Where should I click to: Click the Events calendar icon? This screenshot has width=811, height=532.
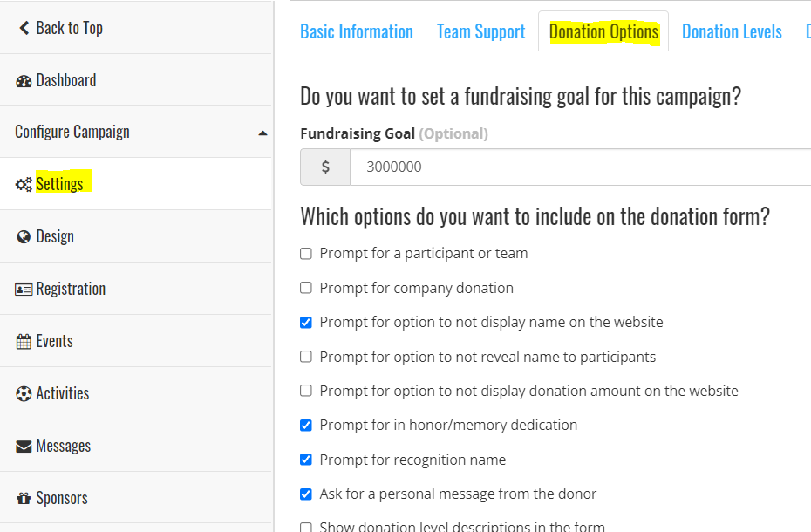pyautogui.click(x=24, y=342)
